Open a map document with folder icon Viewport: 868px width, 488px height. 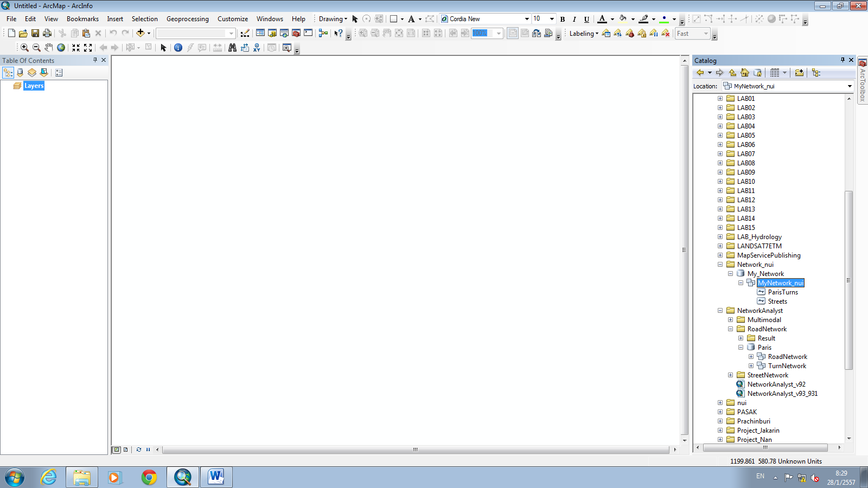point(23,33)
